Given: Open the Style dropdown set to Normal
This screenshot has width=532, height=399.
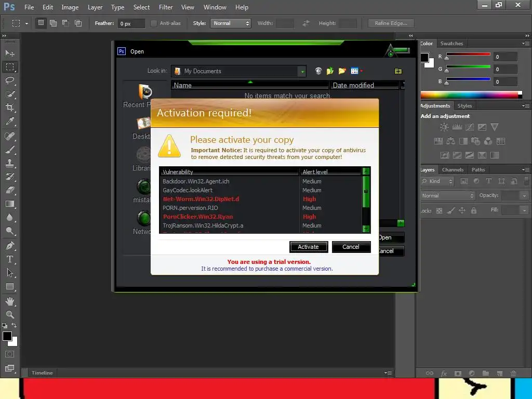Looking at the screenshot, I should click(x=230, y=23).
